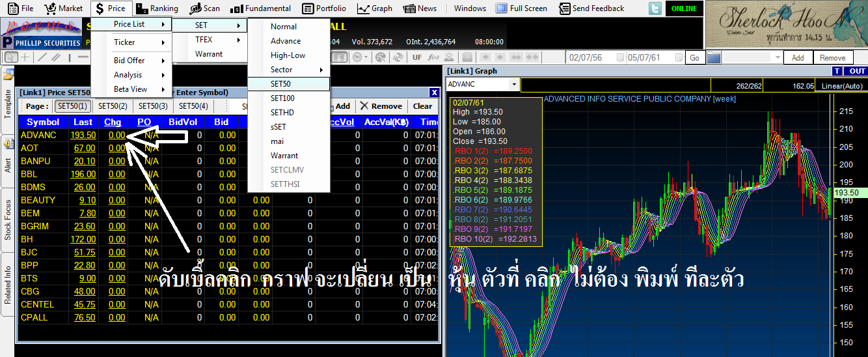Switch to the SET50(4) page tab
Screen dimensions: 868x357
tap(193, 106)
